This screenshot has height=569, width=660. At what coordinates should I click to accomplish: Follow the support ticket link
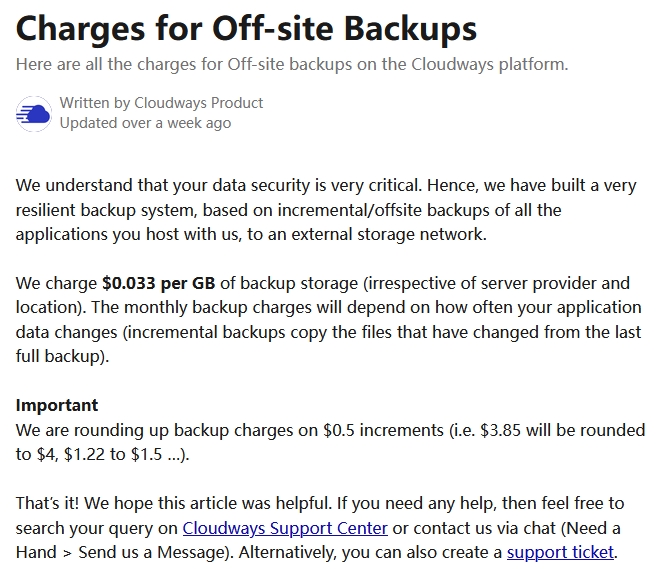[560, 552]
